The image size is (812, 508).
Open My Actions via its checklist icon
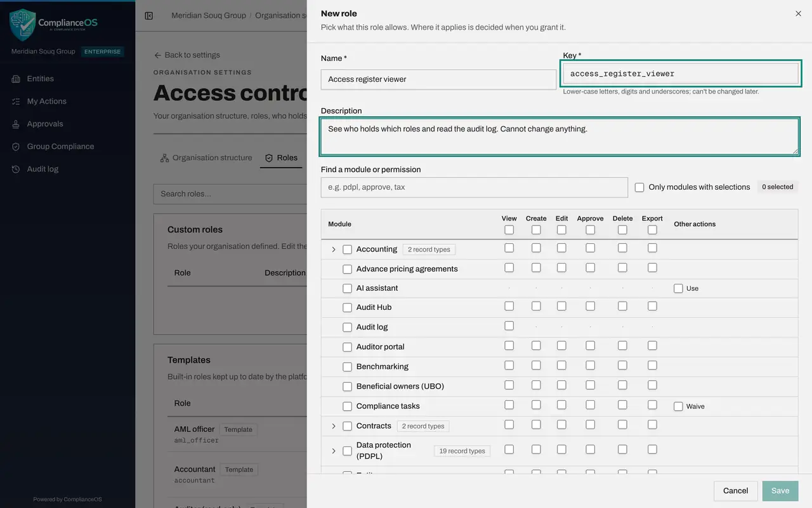pyautogui.click(x=16, y=102)
